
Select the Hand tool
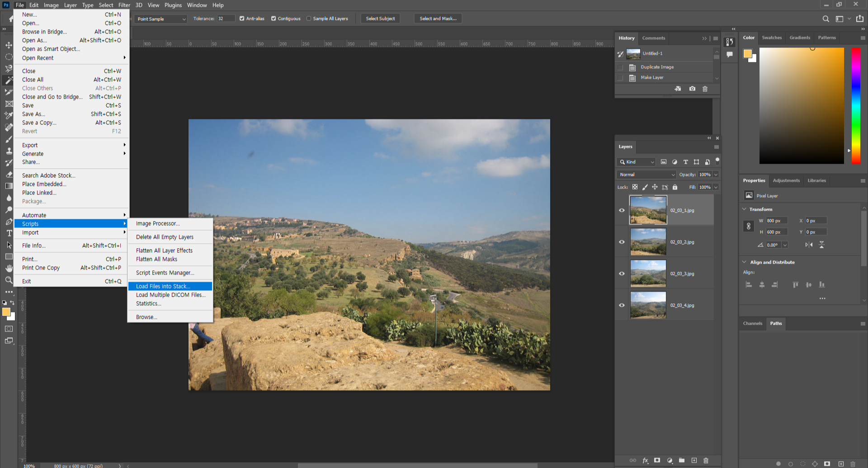[x=9, y=269]
